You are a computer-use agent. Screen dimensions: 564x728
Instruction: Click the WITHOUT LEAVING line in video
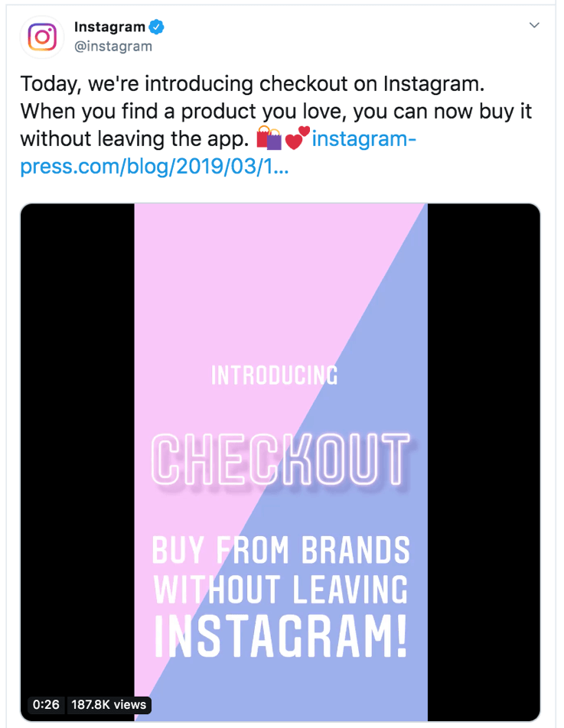[280, 590]
